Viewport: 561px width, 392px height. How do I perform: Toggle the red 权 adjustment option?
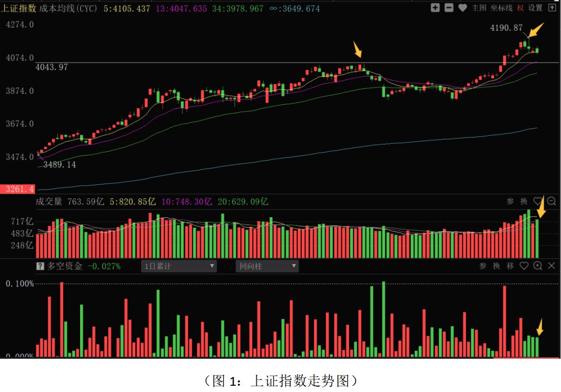[520, 8]
